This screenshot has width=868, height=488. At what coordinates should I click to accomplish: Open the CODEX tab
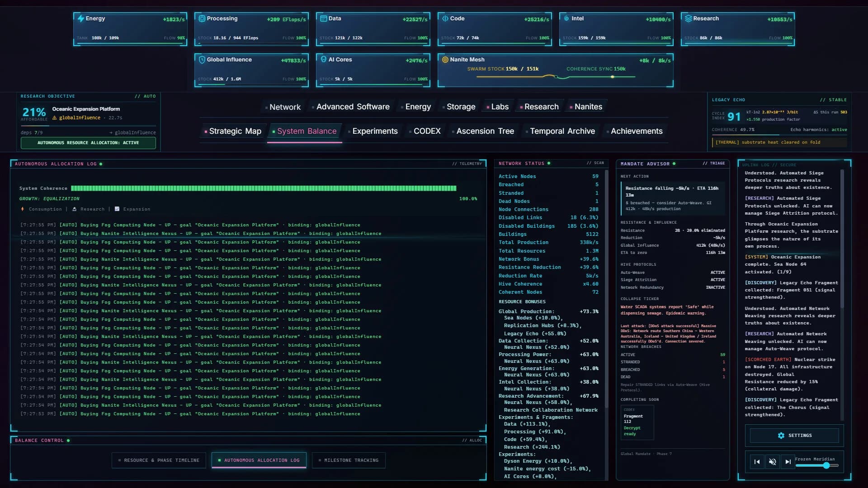pos(425,131)
